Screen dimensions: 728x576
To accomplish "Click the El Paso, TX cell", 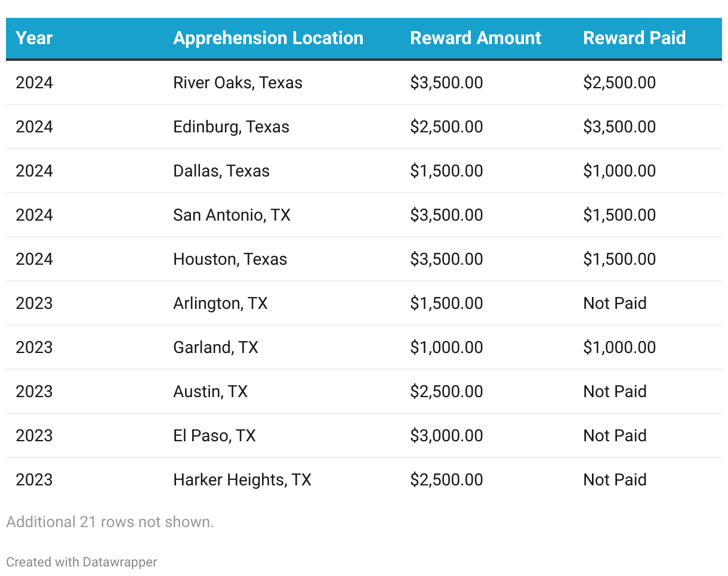I will 214,435.
